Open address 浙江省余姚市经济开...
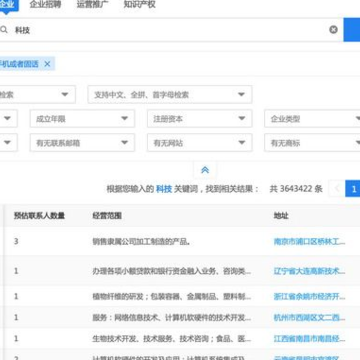The height and width of the screenshot is (360, 360). (x=310, y=296)
